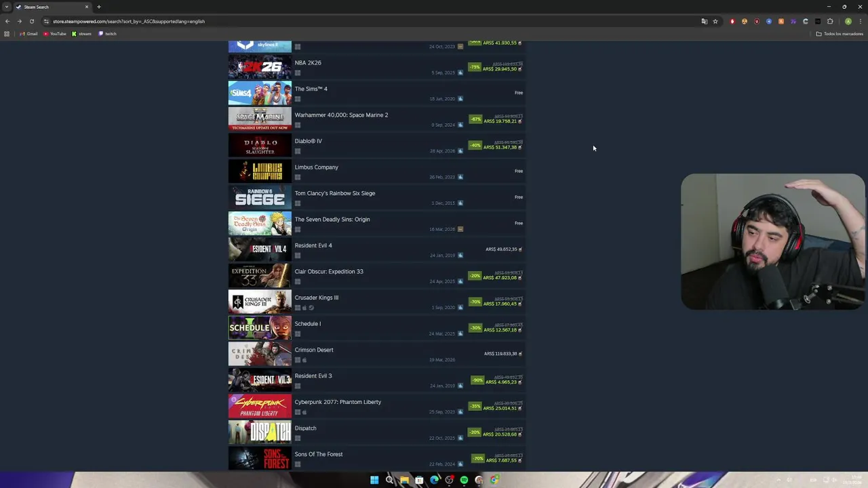Go back to the previous page

[x=7, y=21]
